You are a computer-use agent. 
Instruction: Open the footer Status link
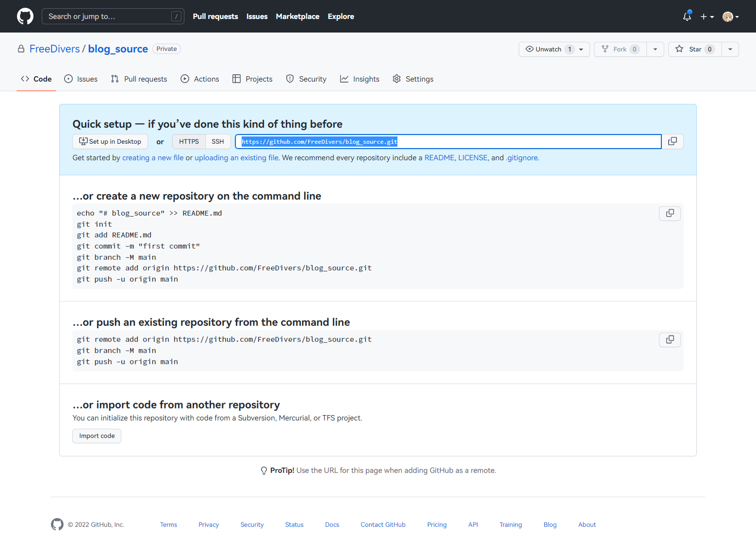[294, 524]
